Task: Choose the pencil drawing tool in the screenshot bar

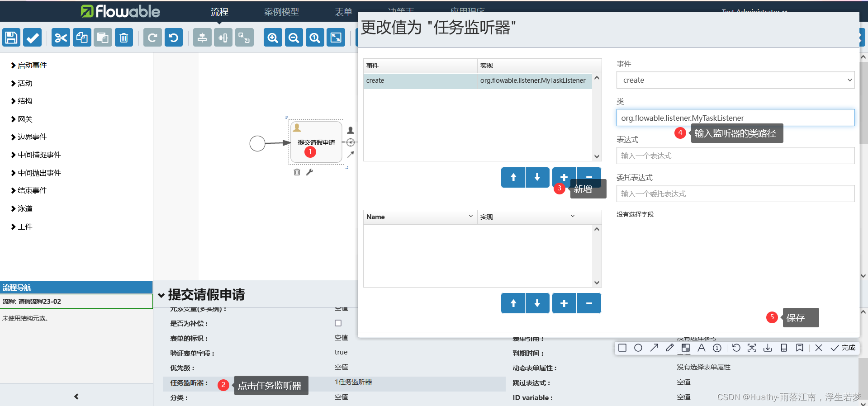Action: [x=670, y=348]
